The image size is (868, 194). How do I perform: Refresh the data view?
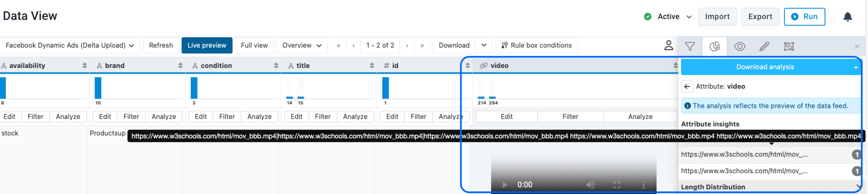pos(161,45)
